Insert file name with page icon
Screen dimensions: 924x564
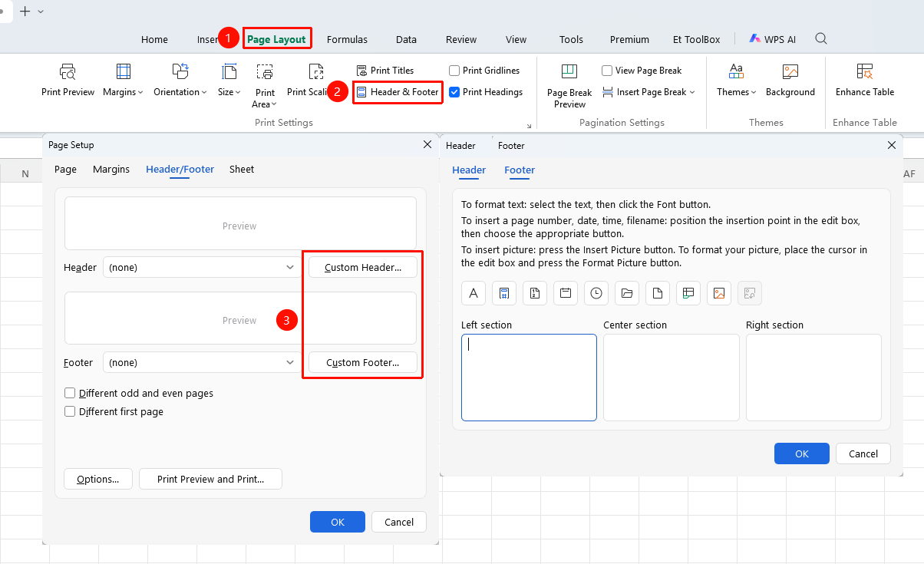click(x=658, y=293)
